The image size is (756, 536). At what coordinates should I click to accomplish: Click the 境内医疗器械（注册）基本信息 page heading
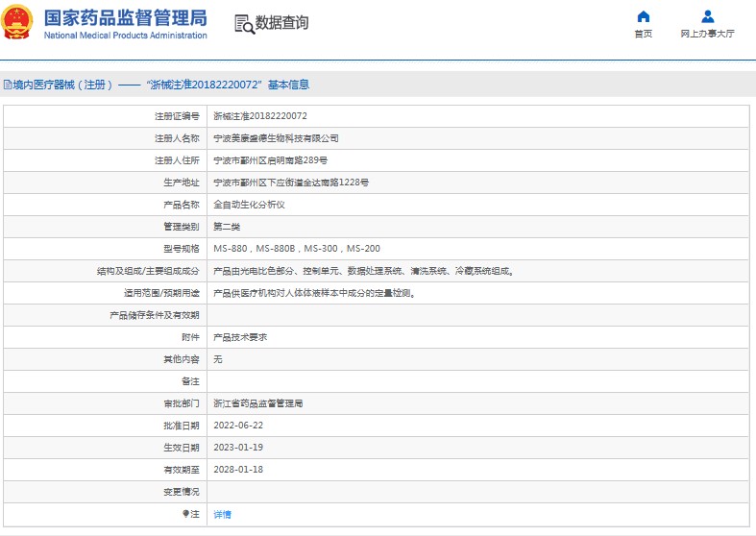[x=161, y=85]
